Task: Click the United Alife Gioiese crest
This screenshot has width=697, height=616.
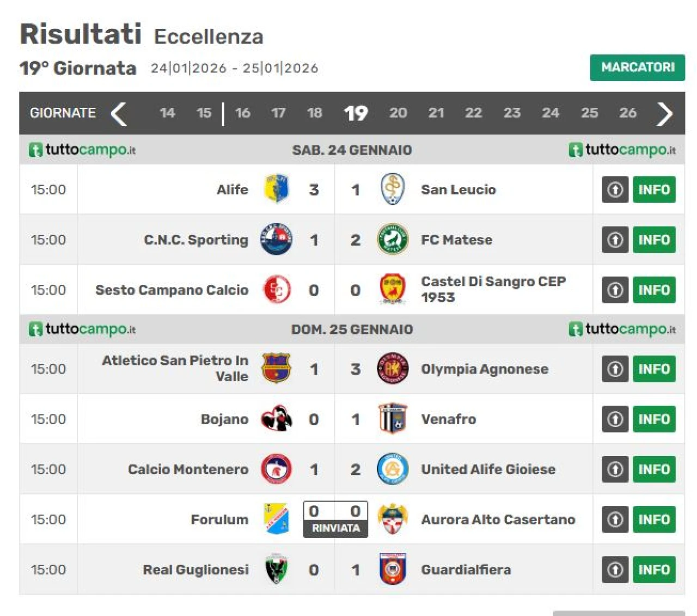Action: (x=392, y=469)
